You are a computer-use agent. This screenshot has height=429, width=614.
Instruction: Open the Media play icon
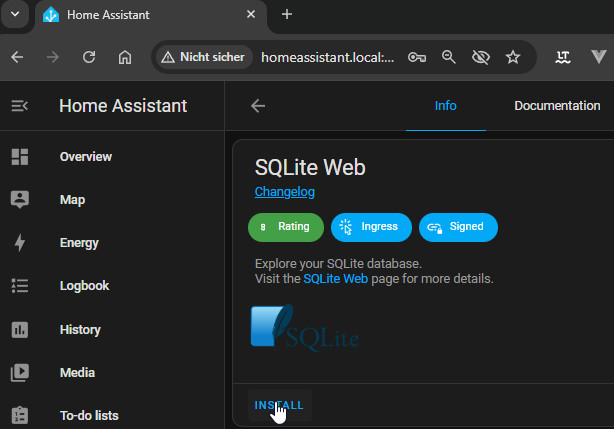(x=19, y=373)
